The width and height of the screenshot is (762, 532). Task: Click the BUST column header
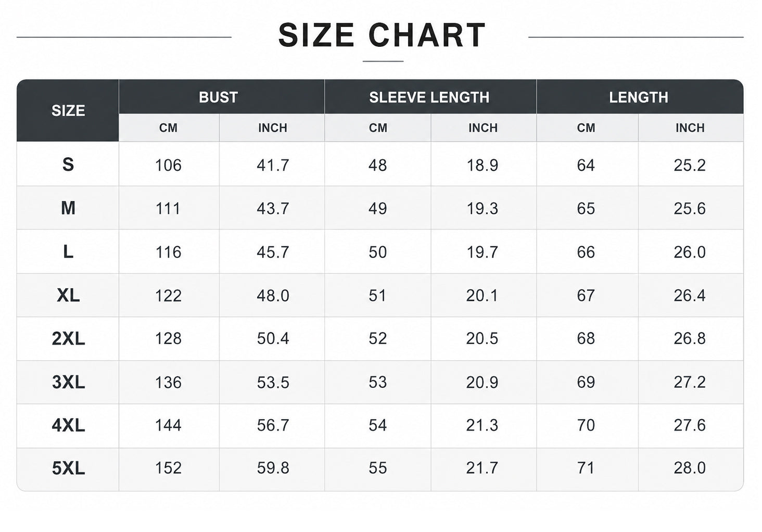point(218,97)
